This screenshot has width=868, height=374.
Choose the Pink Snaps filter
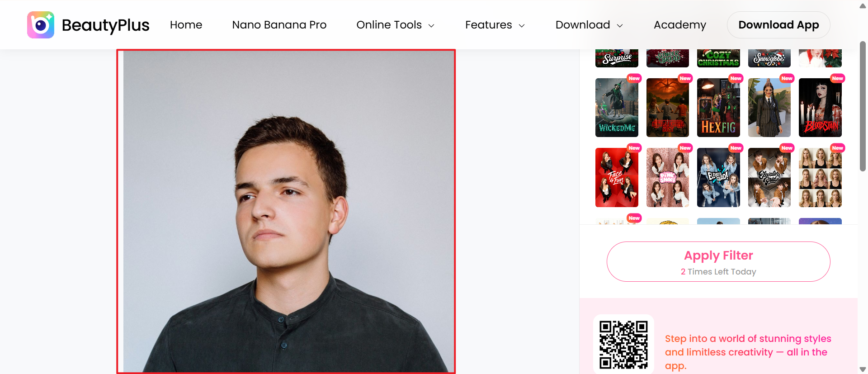click(x=667, y=177)
